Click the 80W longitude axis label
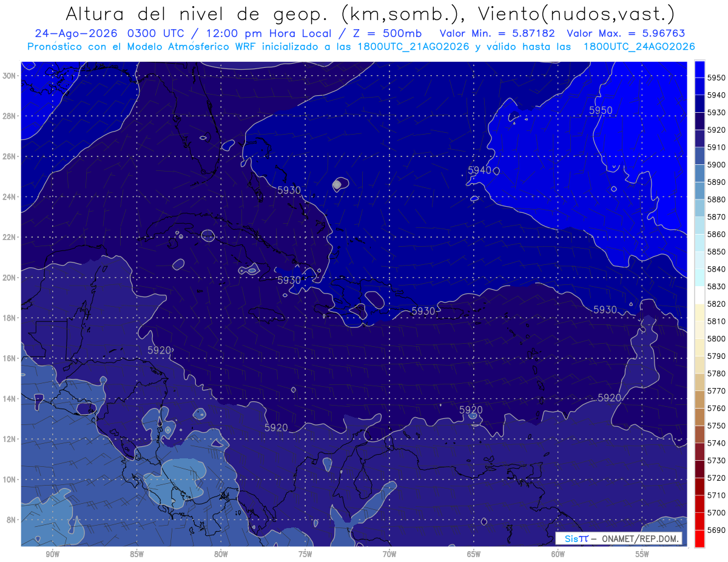 (221, 554)
